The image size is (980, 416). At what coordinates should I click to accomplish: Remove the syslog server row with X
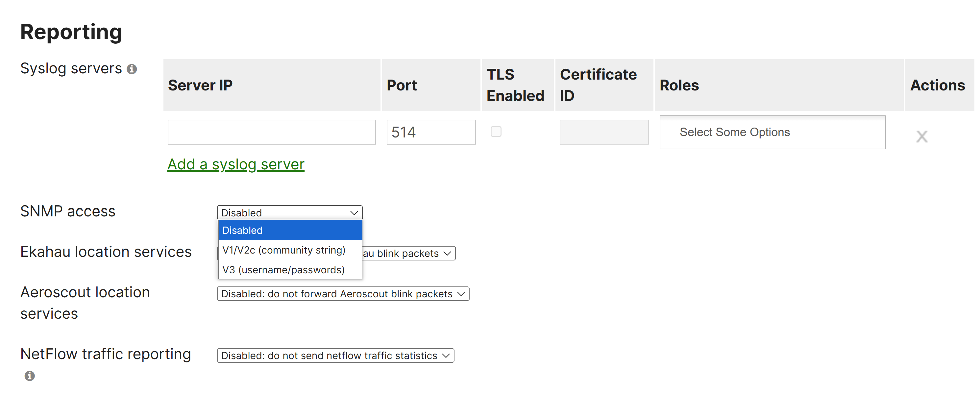[921, 136]
